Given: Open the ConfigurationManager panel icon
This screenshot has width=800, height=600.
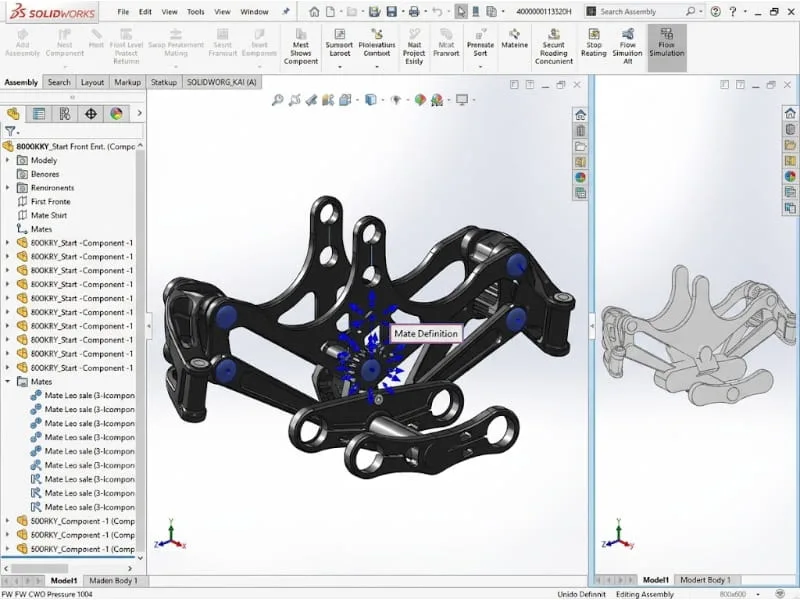Looking at the screenshot, I should (x=65, y=114).
